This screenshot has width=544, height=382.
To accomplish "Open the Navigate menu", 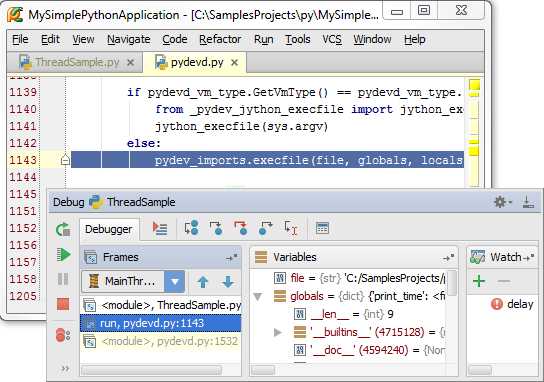I will pyautogui.click(x=129, y=39).
